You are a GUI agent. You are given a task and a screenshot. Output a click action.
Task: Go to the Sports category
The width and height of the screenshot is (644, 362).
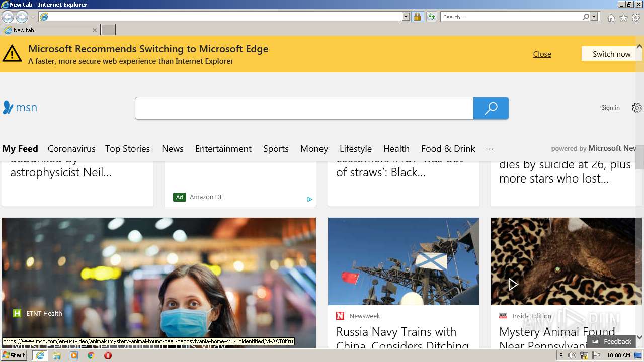pyautogui.click(x=276, y=149)
